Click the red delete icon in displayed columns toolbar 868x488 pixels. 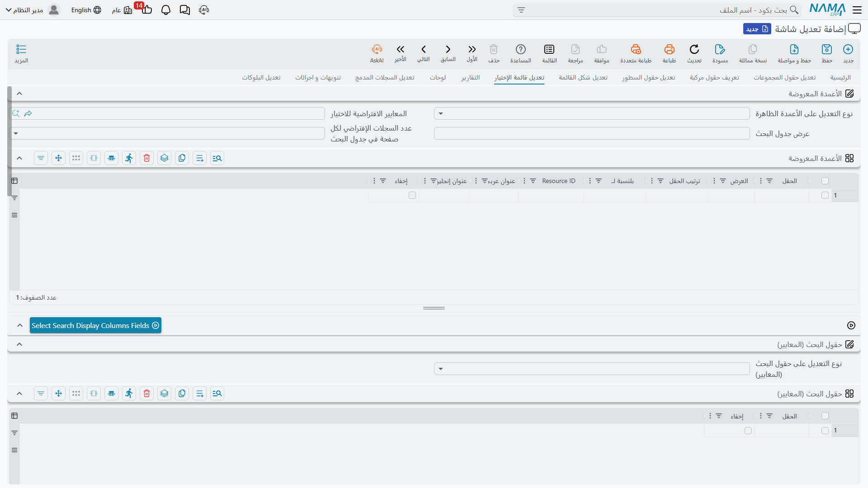click(146, 158)
